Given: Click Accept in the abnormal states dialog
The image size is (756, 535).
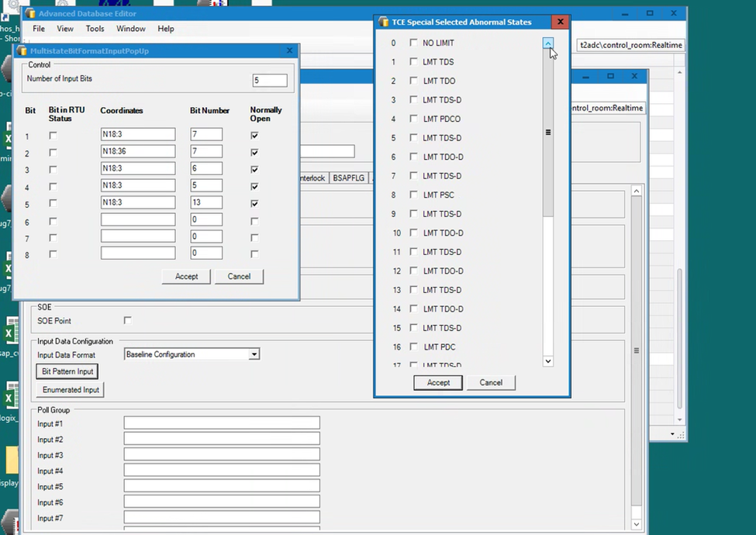Looking at the screenshot, I should [438, 382].
